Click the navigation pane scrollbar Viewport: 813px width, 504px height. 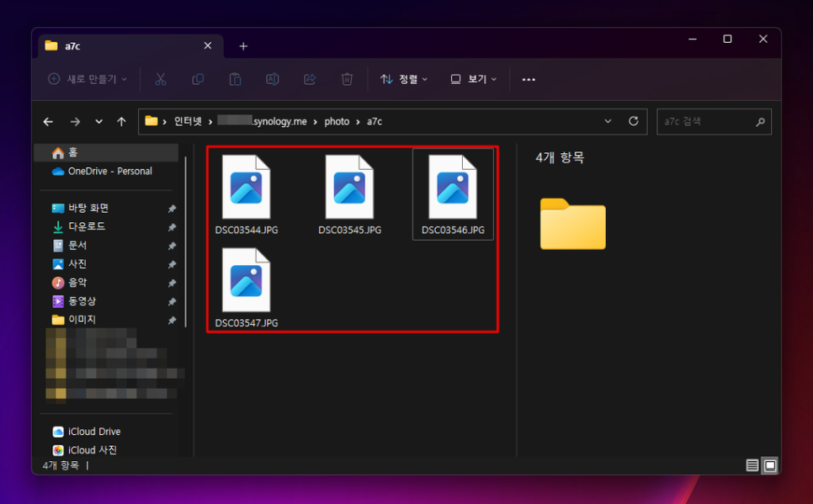186,241
